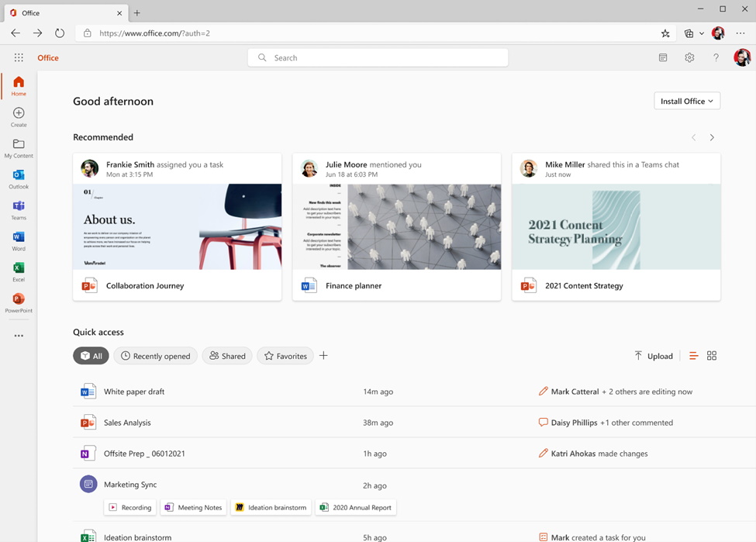
Task: Show next Recommended cards with right chevron
Action: [x=712, y=136]
